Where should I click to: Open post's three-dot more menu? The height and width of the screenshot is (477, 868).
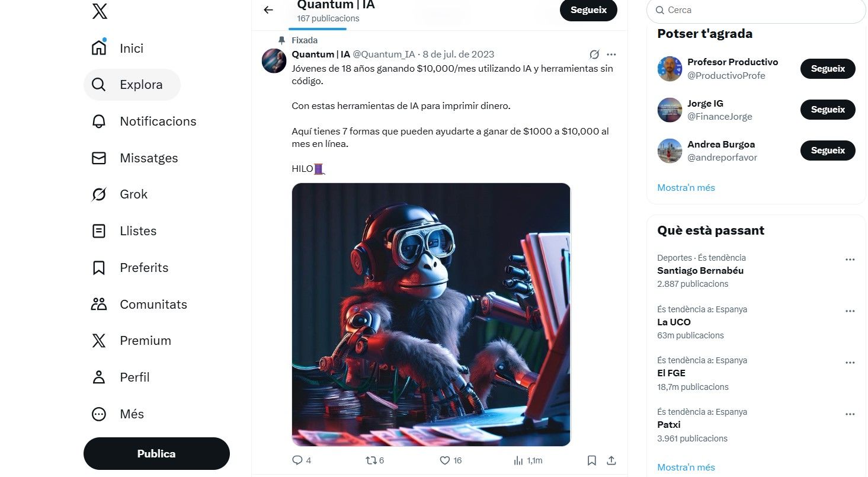click(611, 55)
